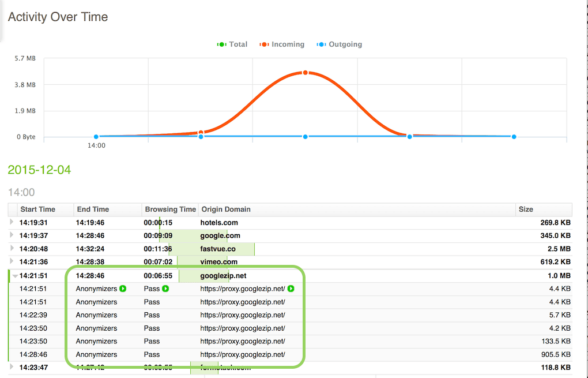The height and width of the screenshot is (378, 588).
Task: Sort by Browsing Time column header
Action: click(x=170, y=209)
